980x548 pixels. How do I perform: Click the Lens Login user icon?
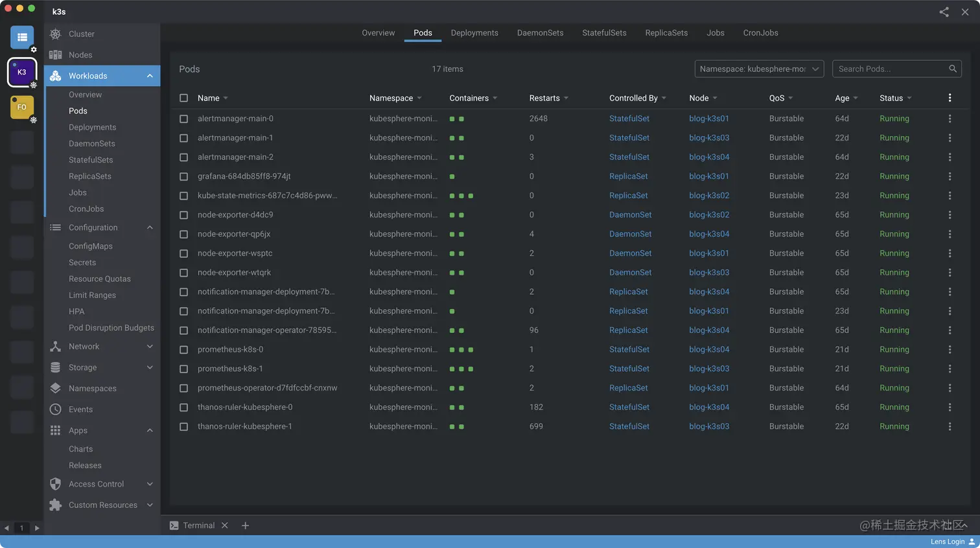(972, 542)
